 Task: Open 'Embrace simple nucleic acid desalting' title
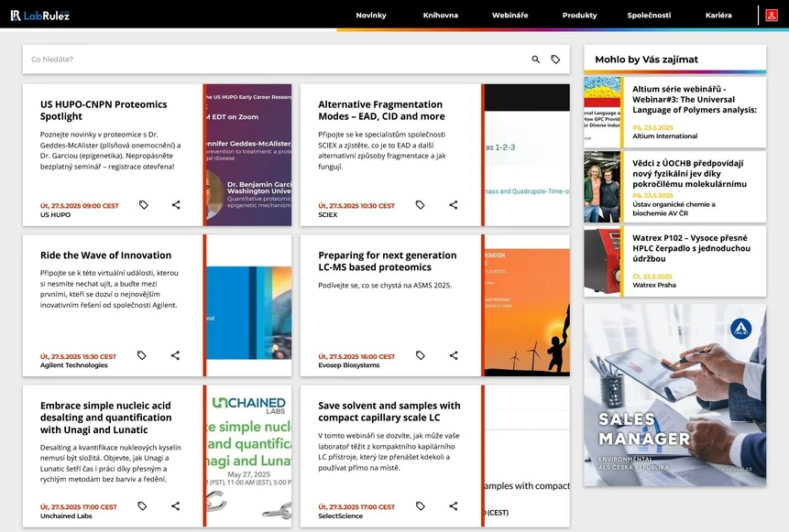coord(105,418)
